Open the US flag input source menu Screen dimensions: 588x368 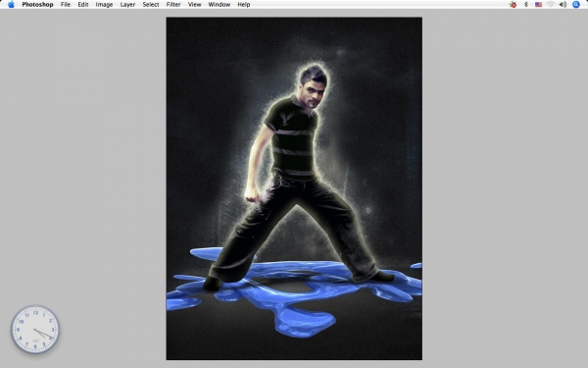click(x=538, y=5)
